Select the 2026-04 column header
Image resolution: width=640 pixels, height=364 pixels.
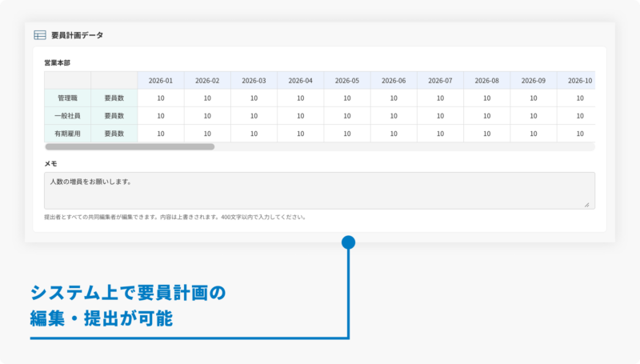pos(301,80)
